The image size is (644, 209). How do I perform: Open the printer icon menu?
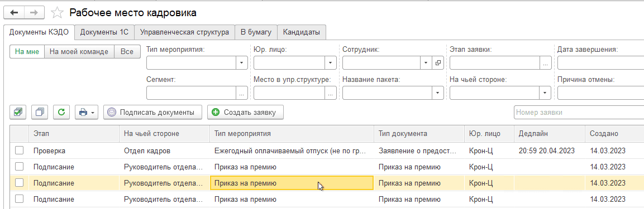pos(86,112)
